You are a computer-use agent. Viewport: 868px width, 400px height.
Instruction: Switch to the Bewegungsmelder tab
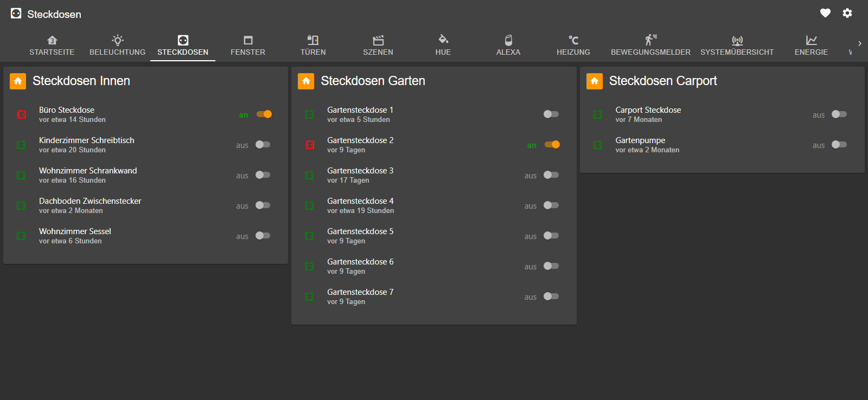pyautogui.click(x=651, y=46)
